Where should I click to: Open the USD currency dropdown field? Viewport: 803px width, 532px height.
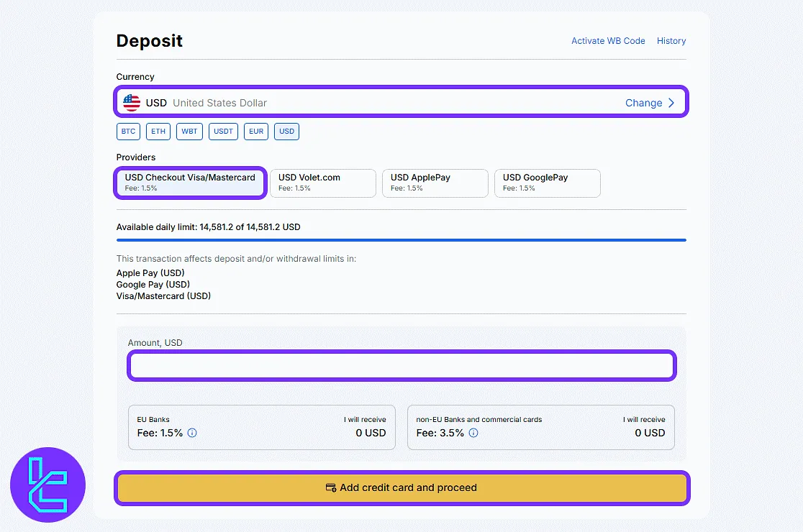401,102
